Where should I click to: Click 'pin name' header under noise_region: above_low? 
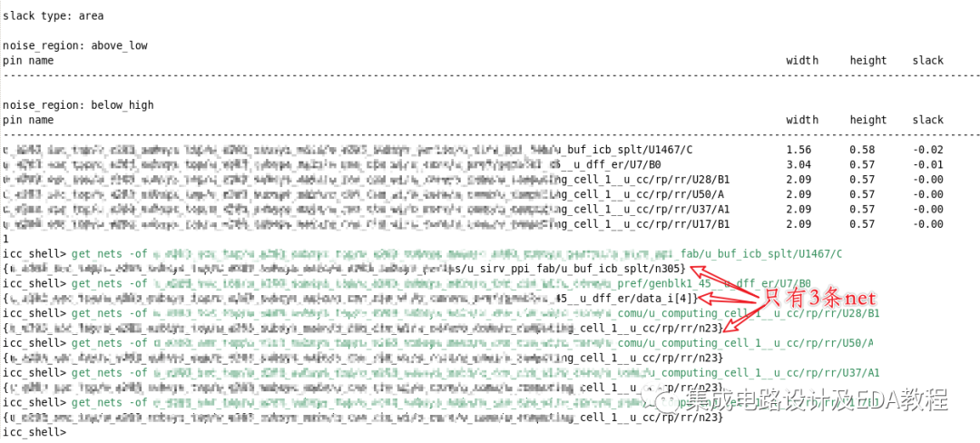pos(28,61)
